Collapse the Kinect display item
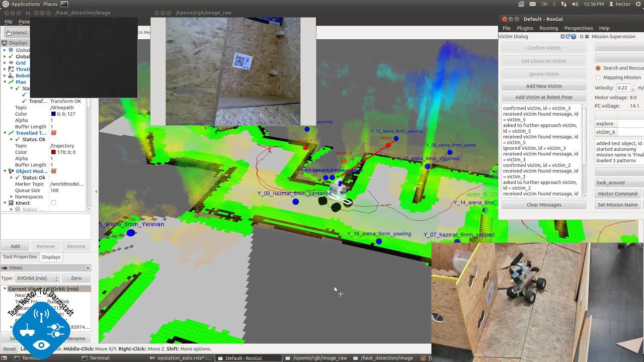The height and width of the screenshot is (362, 644). click(x=5, y=203)
